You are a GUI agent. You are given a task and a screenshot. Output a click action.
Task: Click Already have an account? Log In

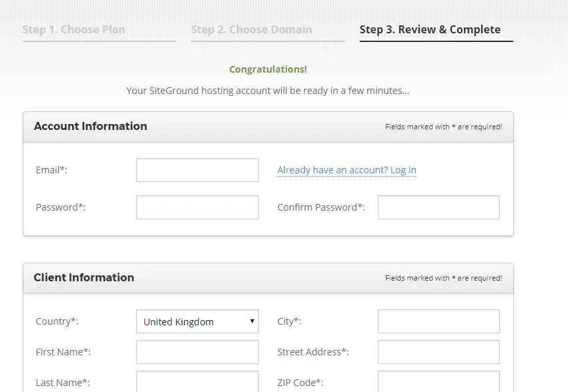pos(346,170)
